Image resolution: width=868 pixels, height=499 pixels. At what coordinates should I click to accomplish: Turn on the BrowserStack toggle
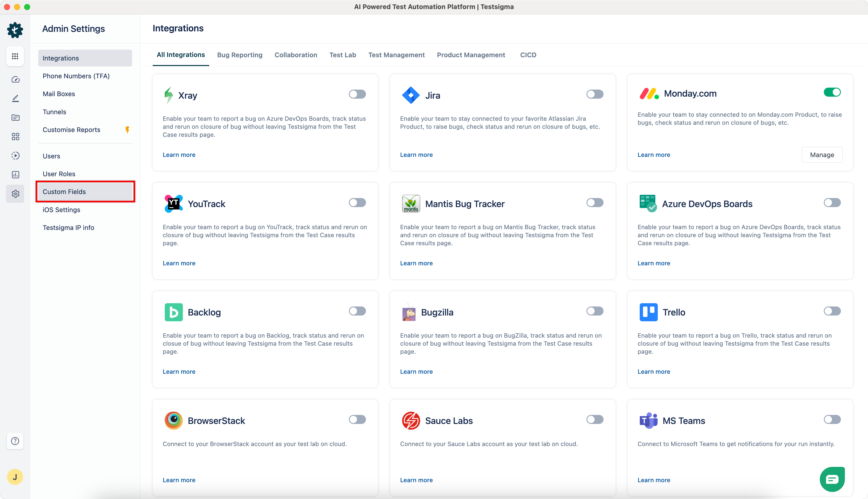point(357,419)
